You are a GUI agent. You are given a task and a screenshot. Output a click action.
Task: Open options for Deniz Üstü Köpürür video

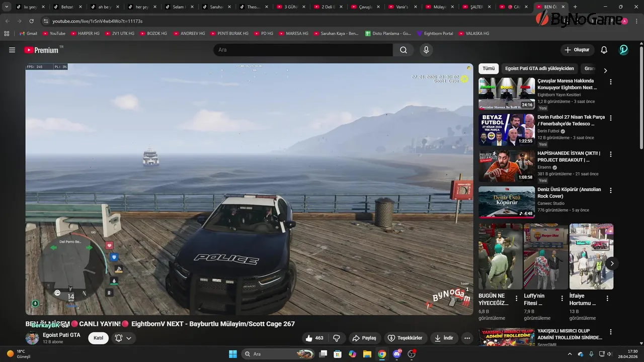tap(611, 191)
